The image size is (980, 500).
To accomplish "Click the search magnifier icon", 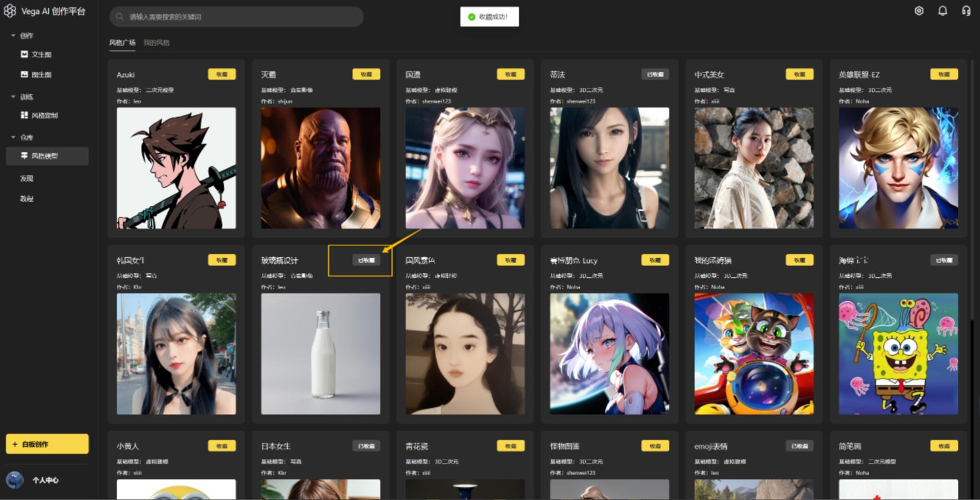I will point(119,17).
